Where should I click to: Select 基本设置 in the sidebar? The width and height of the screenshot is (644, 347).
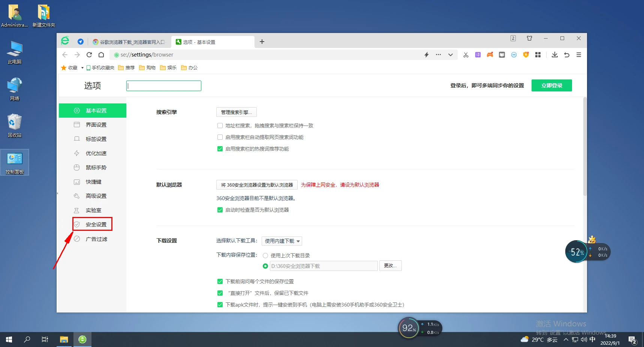click(93, 111)
